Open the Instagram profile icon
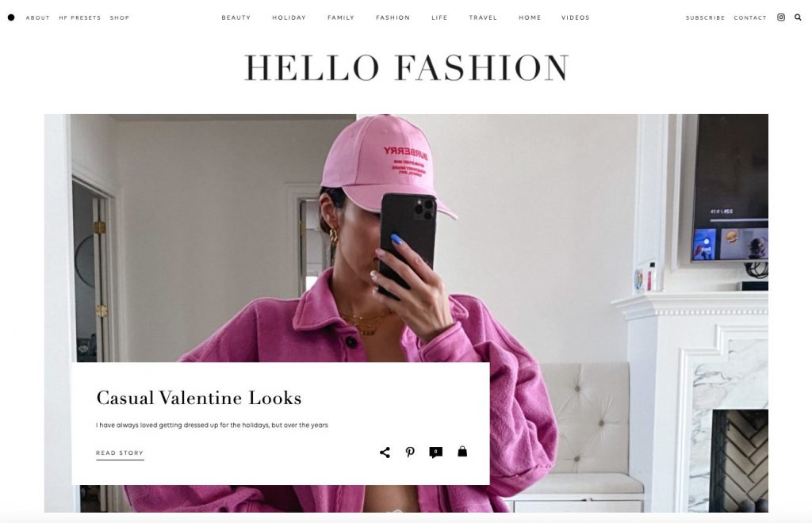This screenshot has height=523, width=812. click(x=781, y=17)
